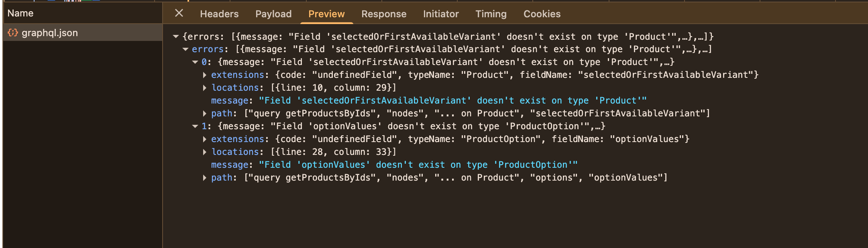
Task: Click the Name column header
Action: point(20,13)
